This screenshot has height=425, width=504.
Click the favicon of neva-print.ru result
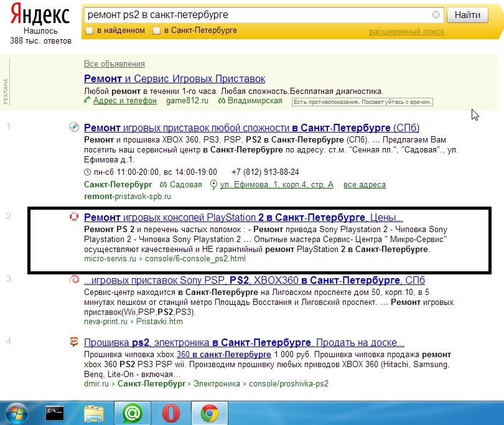[74, 279]
